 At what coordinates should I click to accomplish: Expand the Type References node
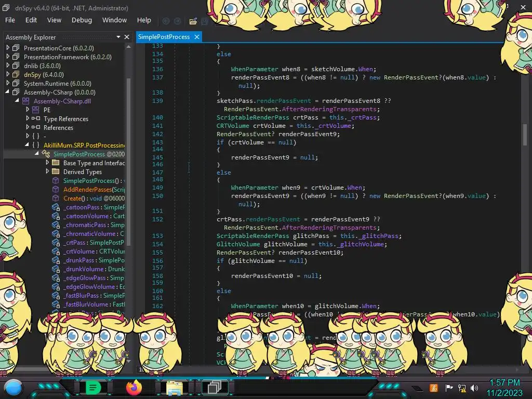coord(28,118)
